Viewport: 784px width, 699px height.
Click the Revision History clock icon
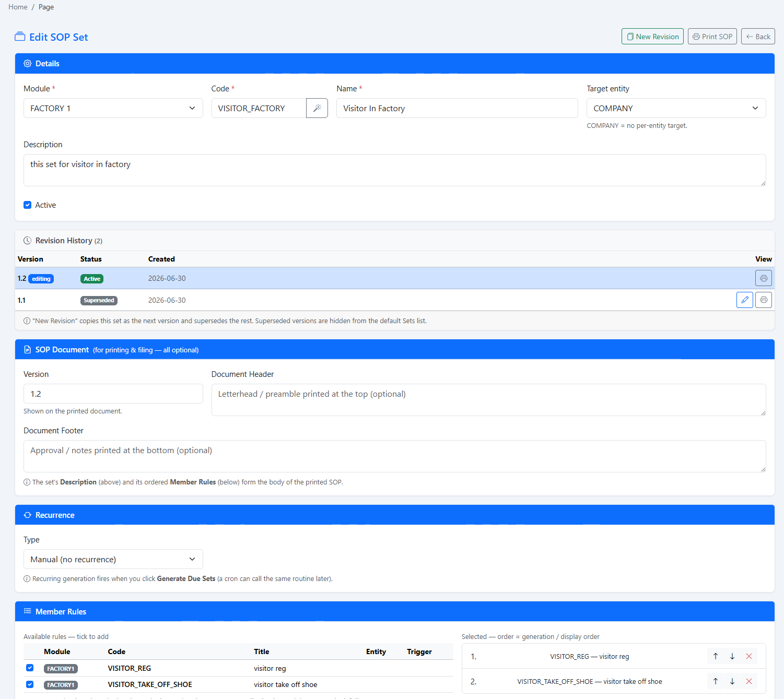(x=28, y=241)
